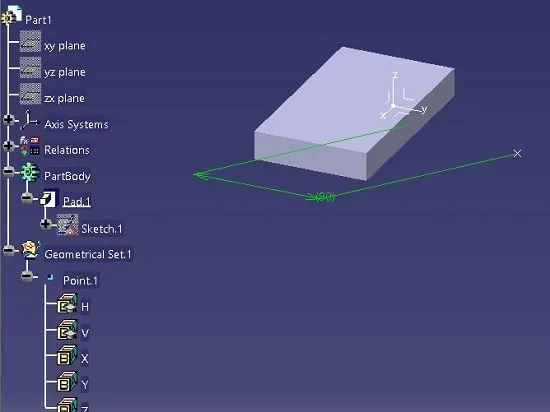Screen dimensions: 550x412
Task: Click the Geometrical Set.1 icon
Action: point(30,250)
